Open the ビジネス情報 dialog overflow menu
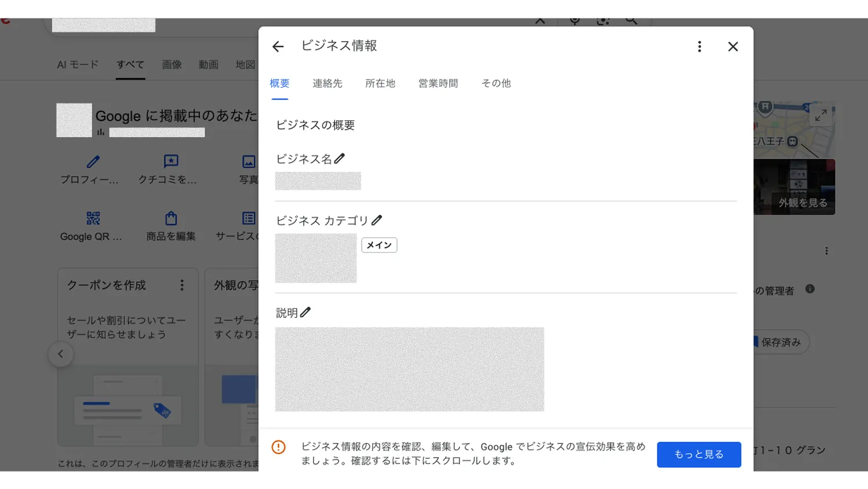The height and width of the screenshot is (489, 868). click(x=699, y=46)
